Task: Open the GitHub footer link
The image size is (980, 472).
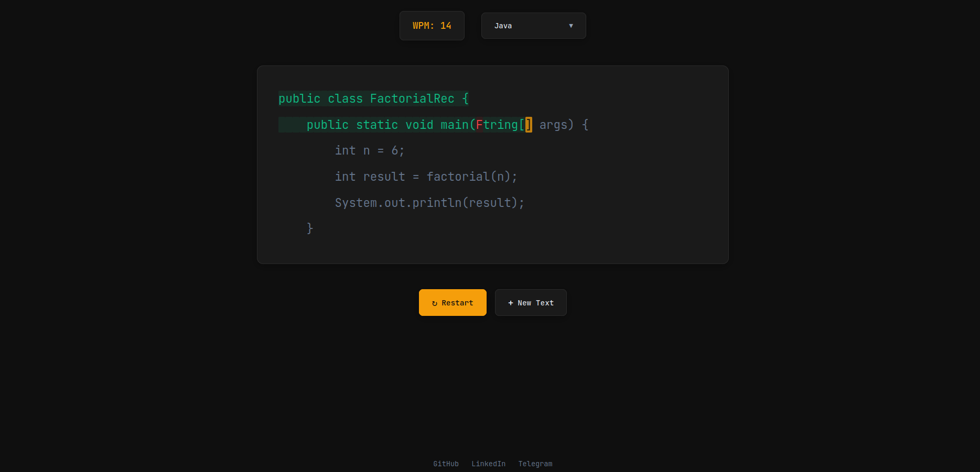Action: coord(446,464)
